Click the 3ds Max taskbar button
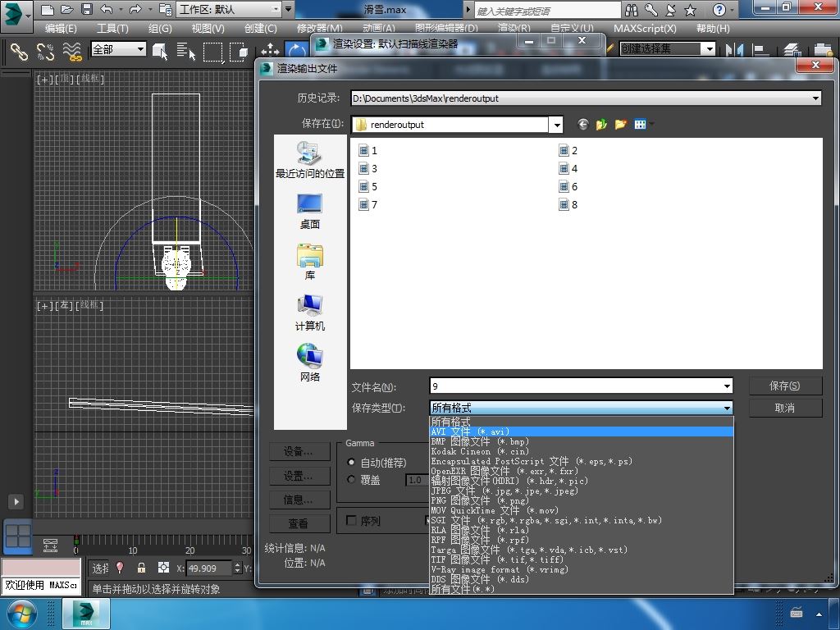 pos(86,614)
